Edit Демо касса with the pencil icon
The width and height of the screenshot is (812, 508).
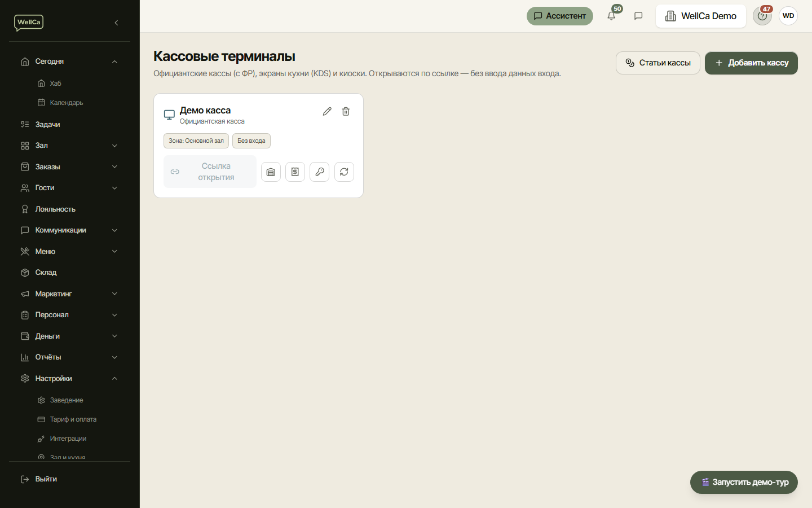[327, 111]
